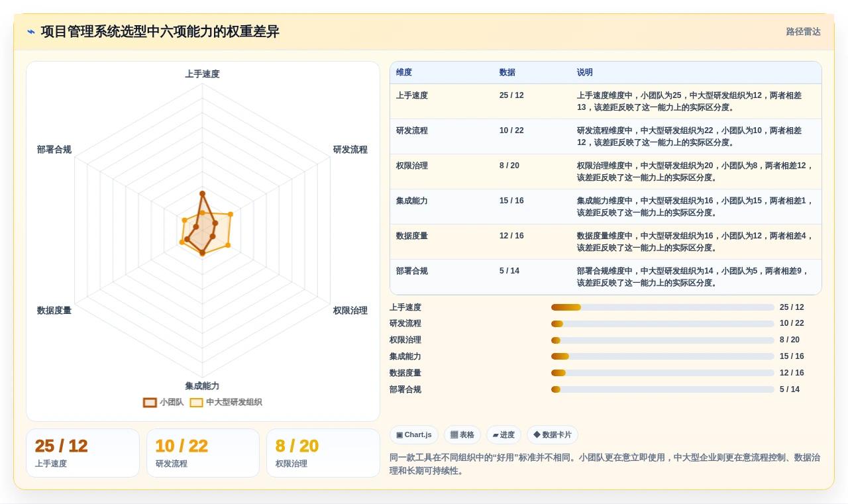
Task: Click the 数据卡片 tag chip
Action: pos(552,435)
